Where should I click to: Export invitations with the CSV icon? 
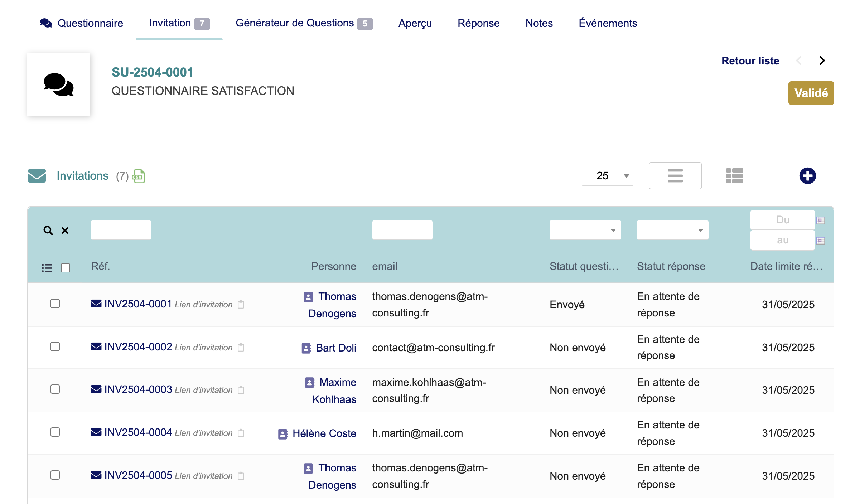coord(139,176)
